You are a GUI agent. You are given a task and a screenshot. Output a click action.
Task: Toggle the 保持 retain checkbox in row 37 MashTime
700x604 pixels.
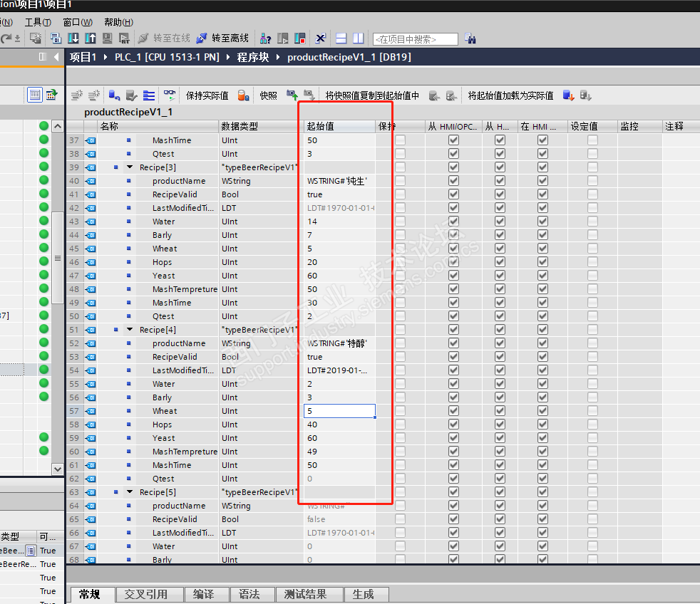click(x=400, y=140)
